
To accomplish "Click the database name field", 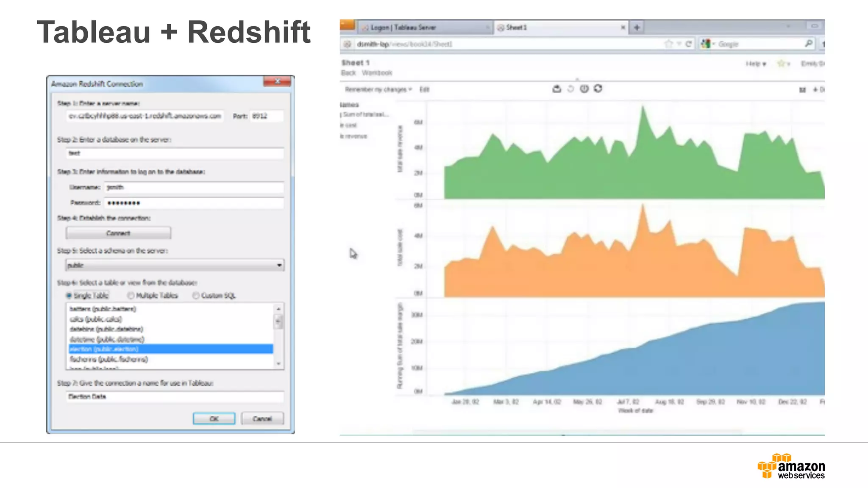I will click(x=175, y=153).
